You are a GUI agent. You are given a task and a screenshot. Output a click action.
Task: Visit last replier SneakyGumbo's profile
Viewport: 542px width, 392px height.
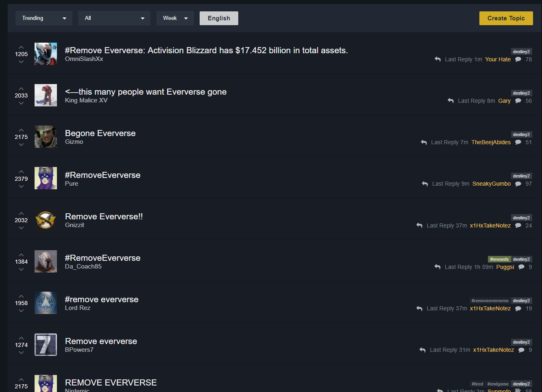pyautogui.click(x=492, y=184)
